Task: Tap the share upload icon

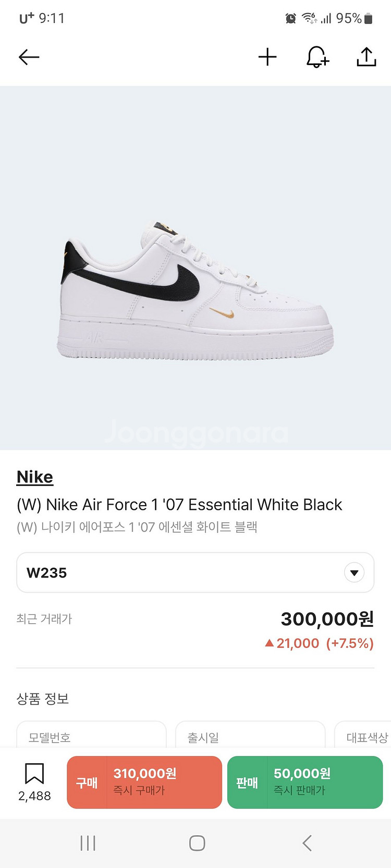Action: [366, 57]
